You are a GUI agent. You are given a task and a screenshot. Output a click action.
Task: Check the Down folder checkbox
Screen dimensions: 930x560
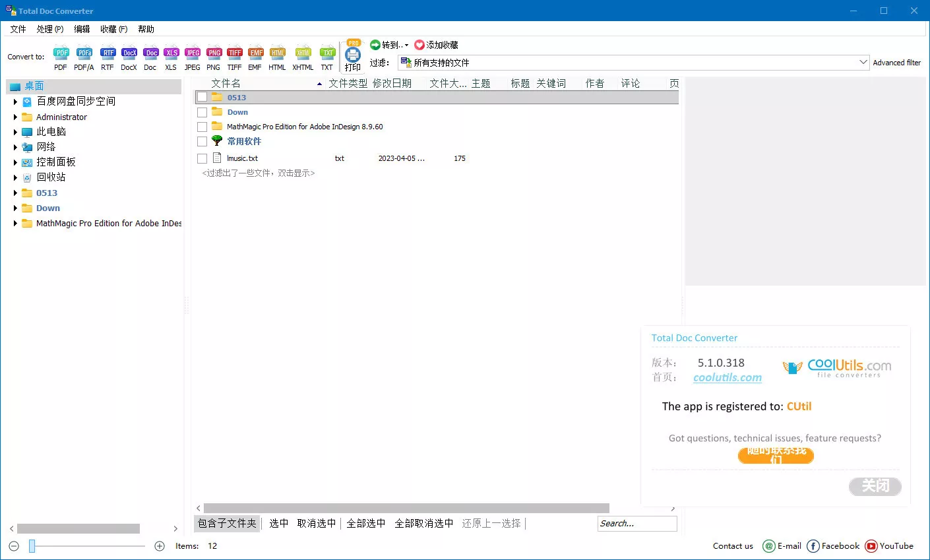click(202, 112)
